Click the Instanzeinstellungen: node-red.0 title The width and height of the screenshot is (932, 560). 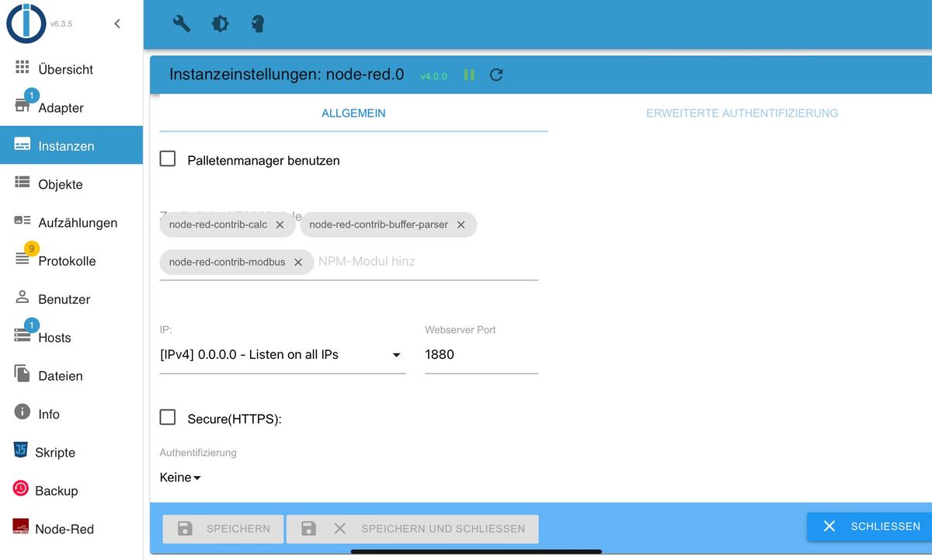coord(287,75)
